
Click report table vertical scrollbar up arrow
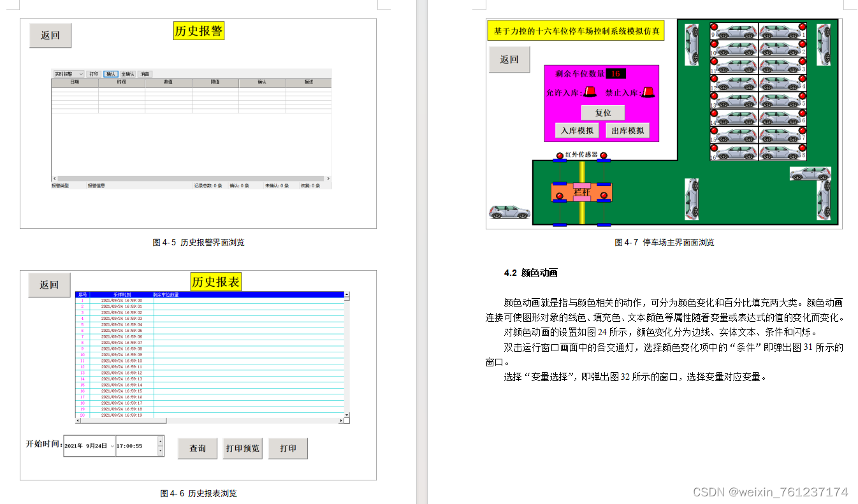point(347,295)
